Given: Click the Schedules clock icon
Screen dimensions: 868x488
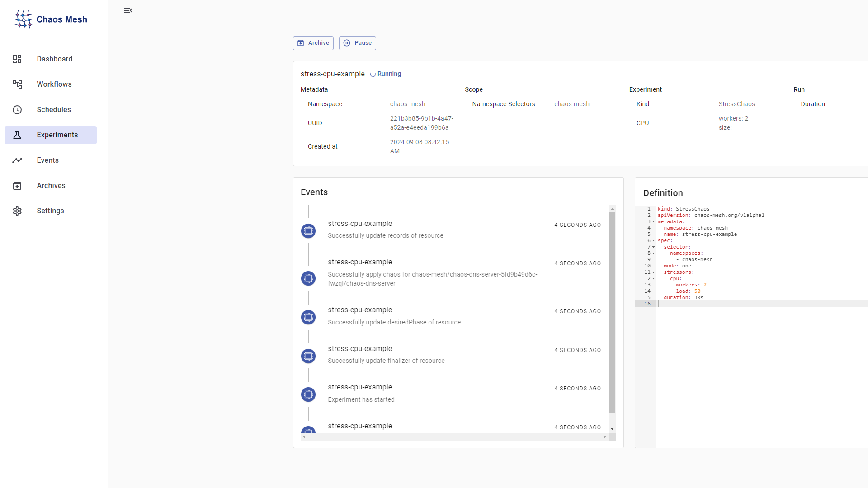Looking at the screenshot, I should 17,110.
